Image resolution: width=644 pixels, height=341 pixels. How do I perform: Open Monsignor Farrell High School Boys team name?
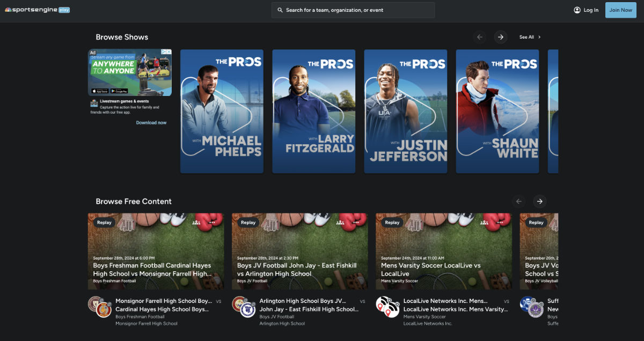[164, 301]
